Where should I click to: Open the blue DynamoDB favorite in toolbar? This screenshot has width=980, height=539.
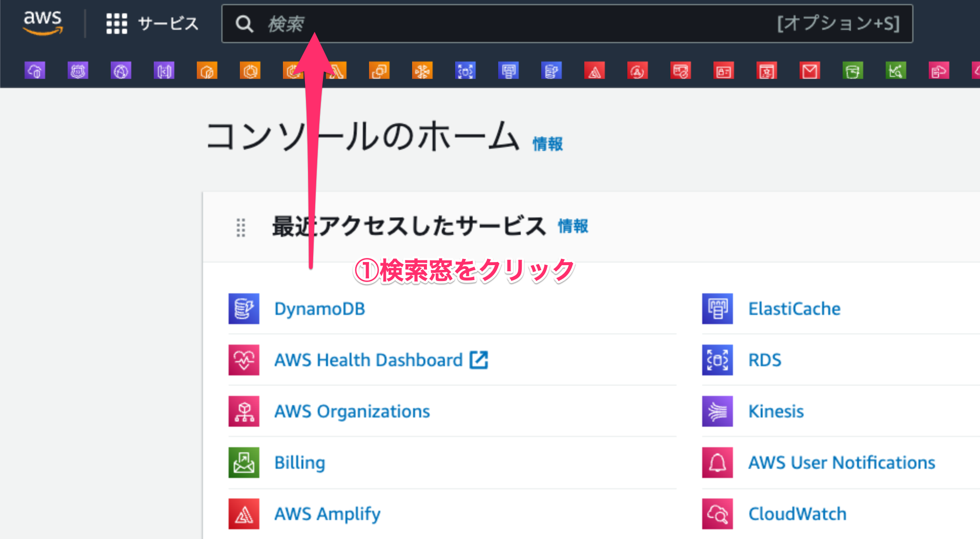point(552,71)
